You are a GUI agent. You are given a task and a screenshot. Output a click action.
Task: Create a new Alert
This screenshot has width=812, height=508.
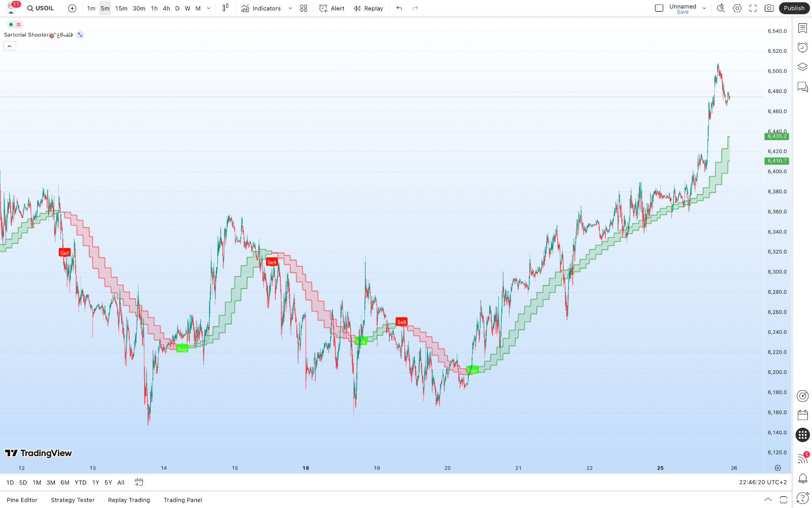coord(332,8)
